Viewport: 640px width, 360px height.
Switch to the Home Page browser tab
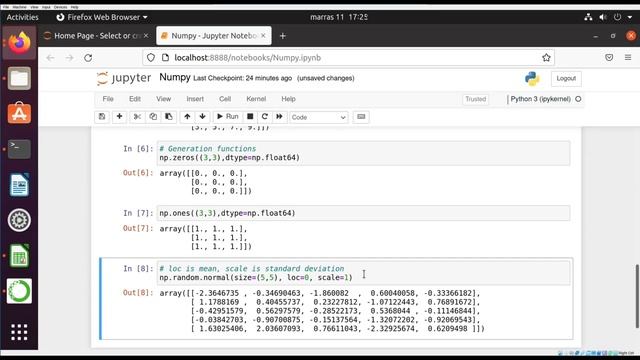tap(96, 36)
